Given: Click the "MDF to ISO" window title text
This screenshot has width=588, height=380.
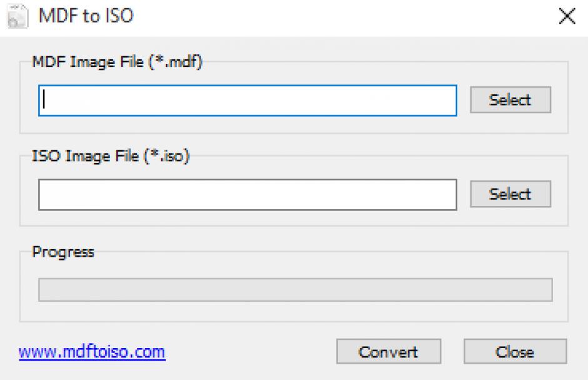Looking at the screenshot, I should pyautogui.click(x=86, y=17).
